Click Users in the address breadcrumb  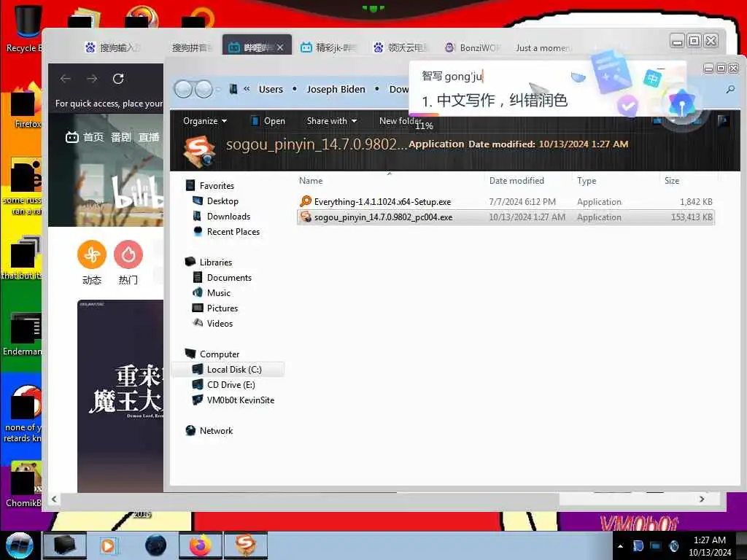tap(271, 89)
